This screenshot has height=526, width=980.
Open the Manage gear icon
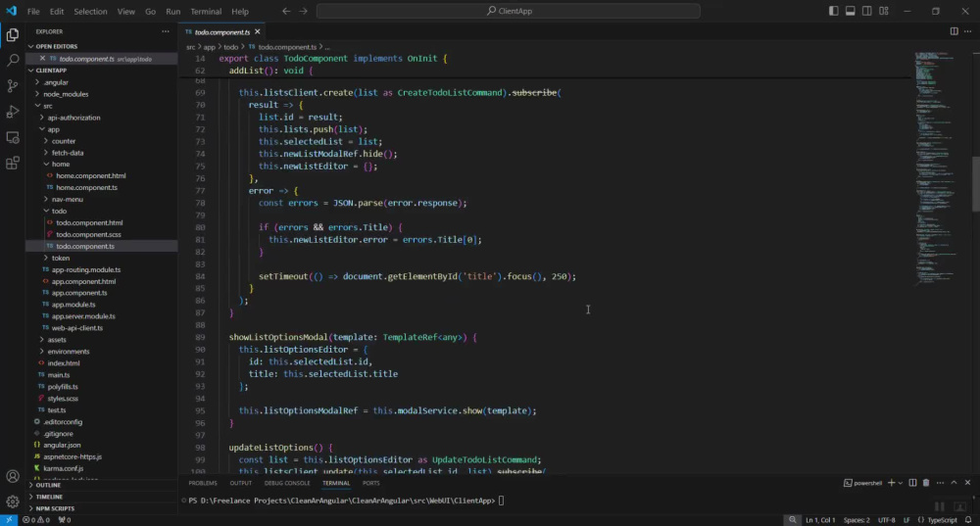13,501
